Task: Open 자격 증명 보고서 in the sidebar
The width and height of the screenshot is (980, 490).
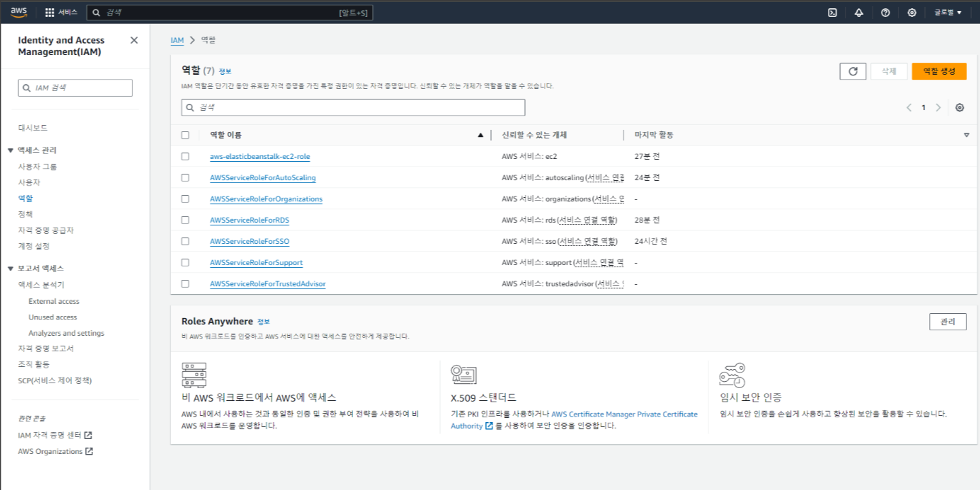Action: [x=46, y=349]
